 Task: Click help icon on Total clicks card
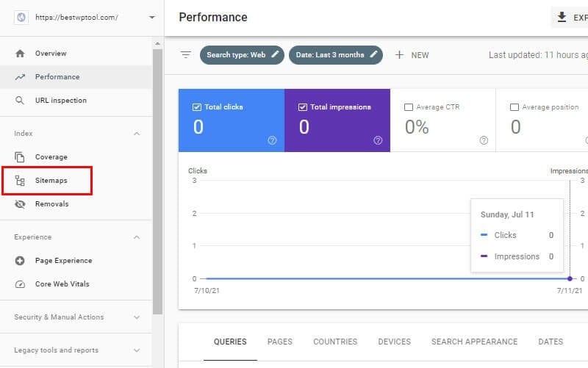pyautogui.click(x=272, y=140)
